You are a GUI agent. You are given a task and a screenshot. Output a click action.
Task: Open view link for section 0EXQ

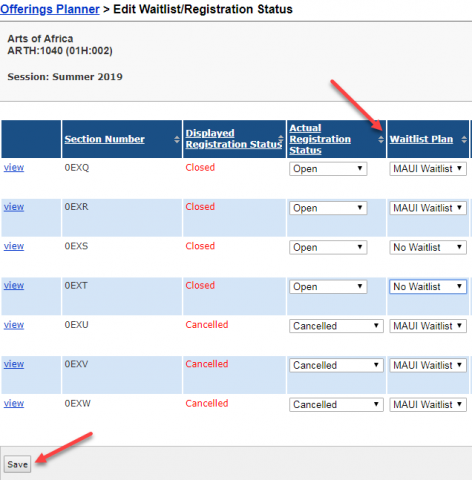tap(14, 167)
